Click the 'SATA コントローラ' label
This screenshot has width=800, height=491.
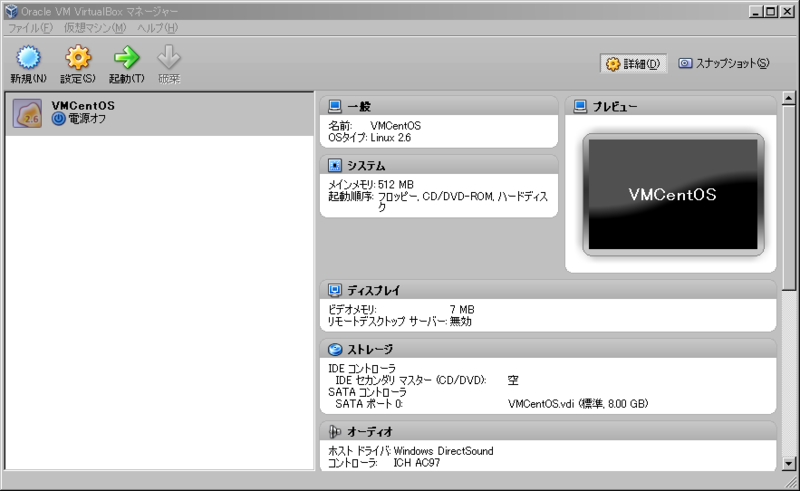367,392
